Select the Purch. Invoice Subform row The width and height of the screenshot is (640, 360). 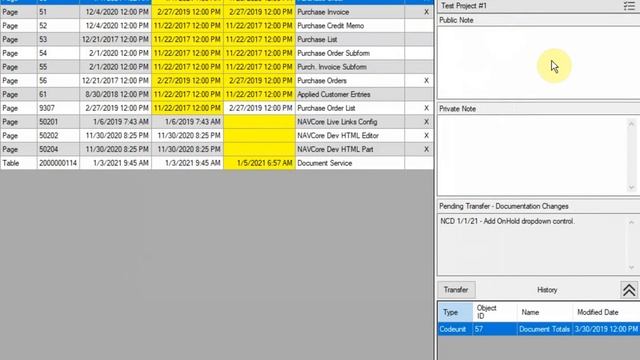(x=217, y=67)
